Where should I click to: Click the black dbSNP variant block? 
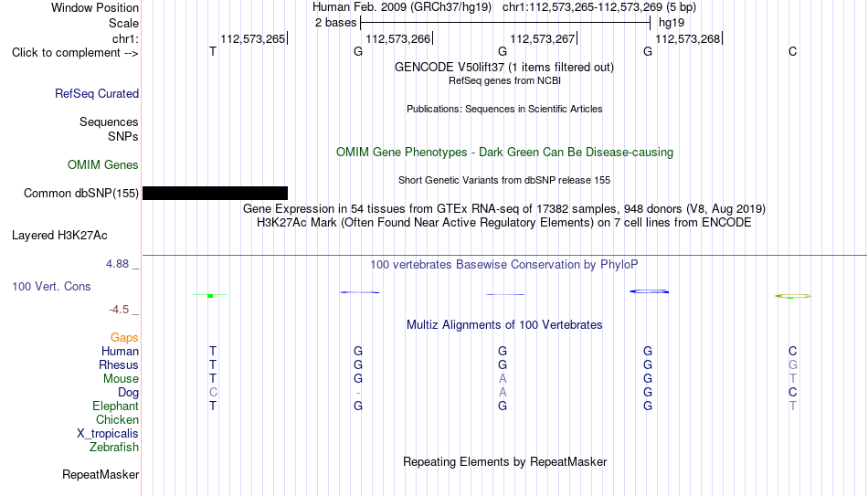coord(215,194)
